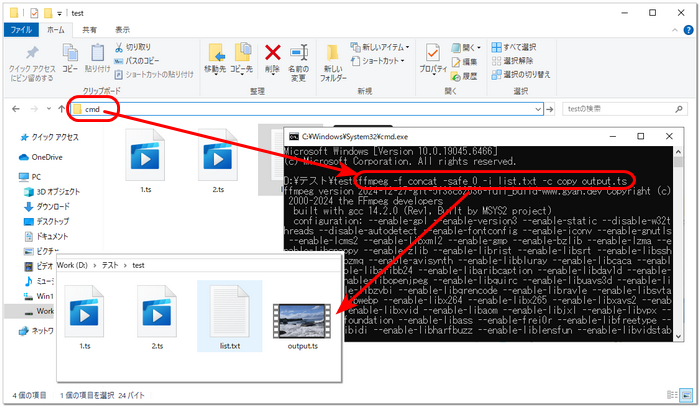Screen dimensions: 700x407
Task: Switch to details view in status bar
Action: 672,395
